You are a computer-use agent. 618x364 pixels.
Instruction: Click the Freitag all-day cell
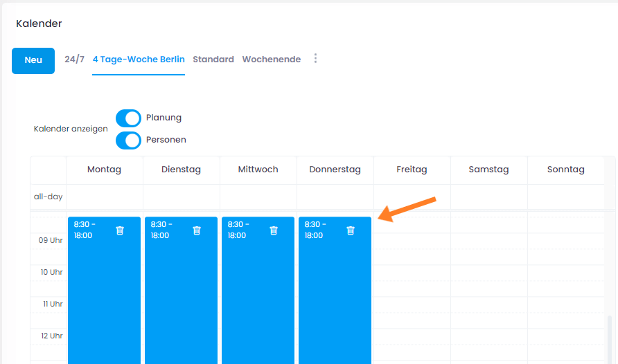tap(412, 197)
